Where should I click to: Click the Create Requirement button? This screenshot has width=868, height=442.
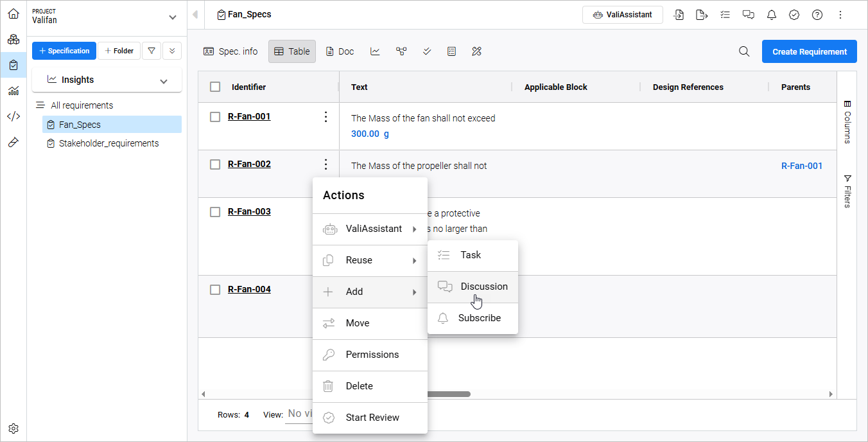pyautogui.click(x=809, y=51)
